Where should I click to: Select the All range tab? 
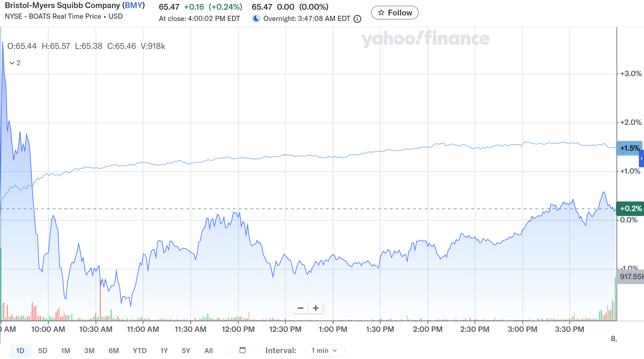[x=209, y=351]
